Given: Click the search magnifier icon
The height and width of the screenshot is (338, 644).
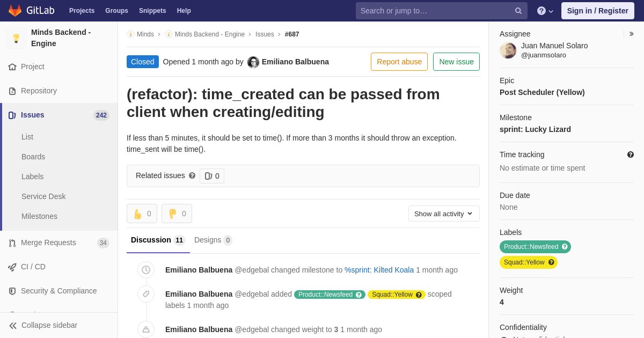Looking at the screenshot, I should coord(518,11).
